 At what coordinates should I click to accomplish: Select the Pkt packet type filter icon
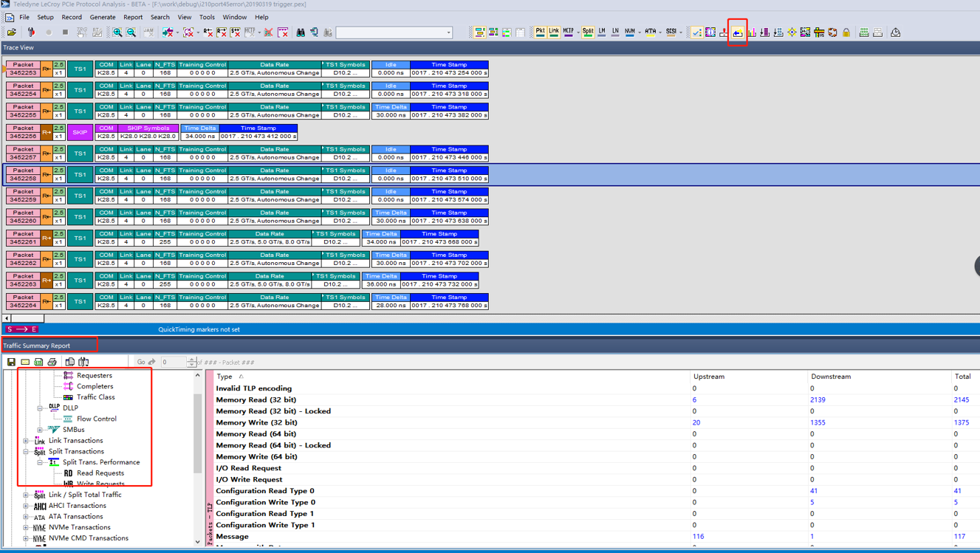click(540, 32)
